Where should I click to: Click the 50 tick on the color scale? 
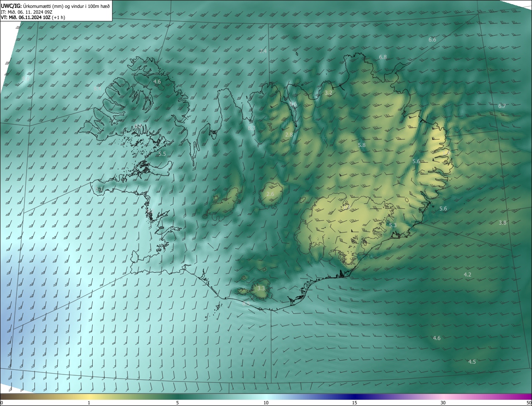(x=529, y=403)
